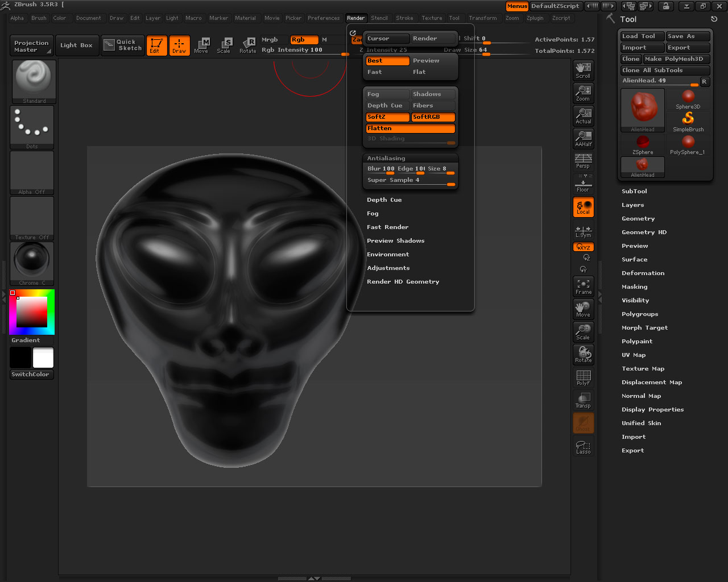This screenshot has width=728, height=582.
Task: Enable PolyF polyframe display icon
Action: pos(583,377)
